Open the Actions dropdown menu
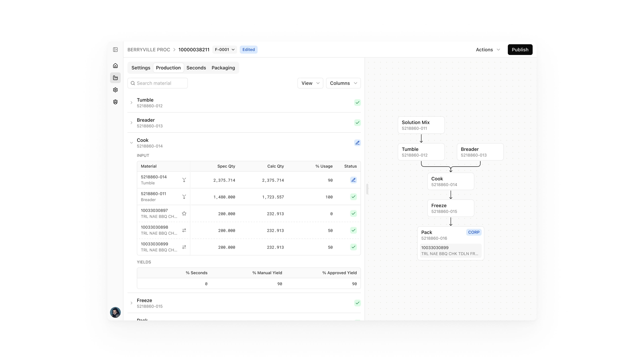The image size is (644, 362). point(488,50)
